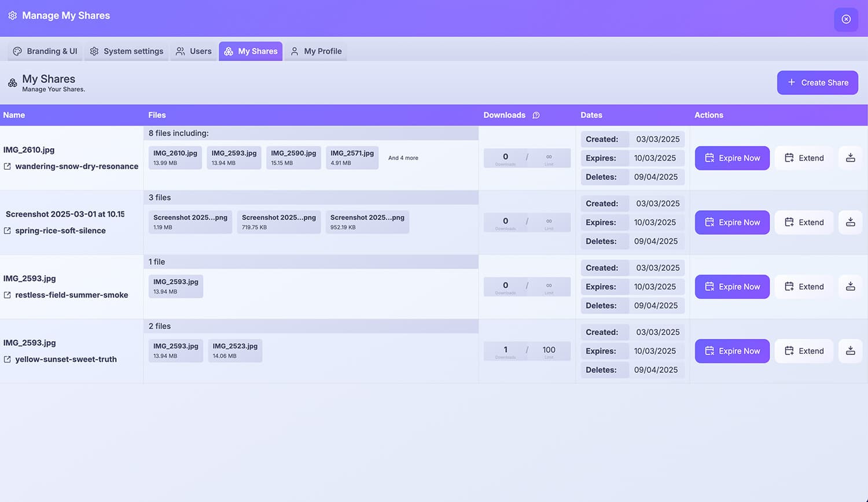Switch to the Branding & UI tab
The height and width of the screenshot is (502, 868).
(45, 51)
